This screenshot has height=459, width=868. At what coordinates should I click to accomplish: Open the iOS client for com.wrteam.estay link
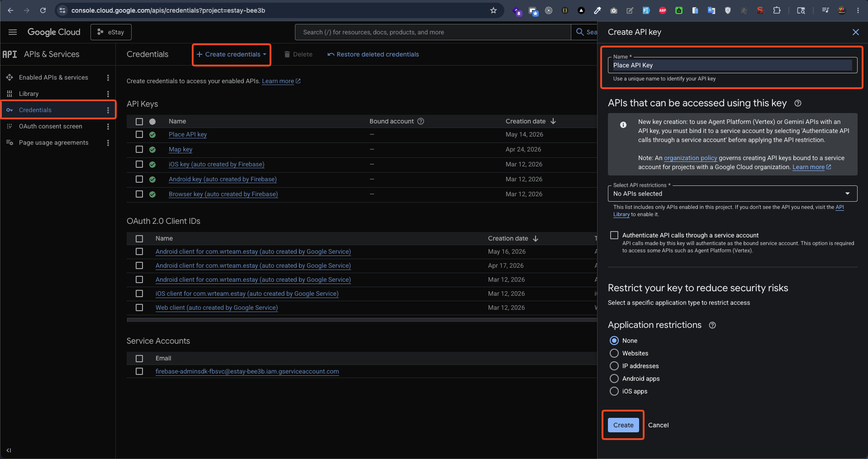pyautogui.click(x=247, y=293)
